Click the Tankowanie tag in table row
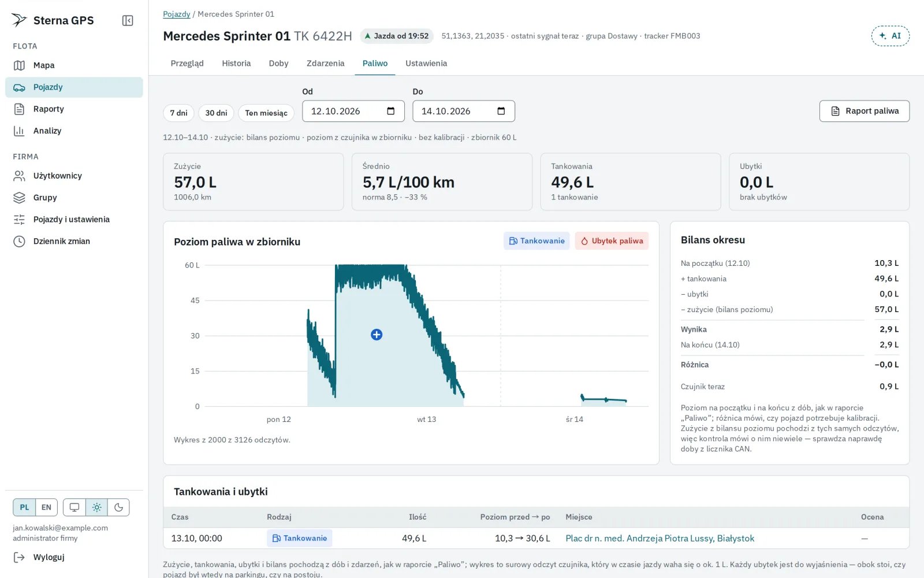The height and width of the screenshot is (578, 924). coord(299,538)
